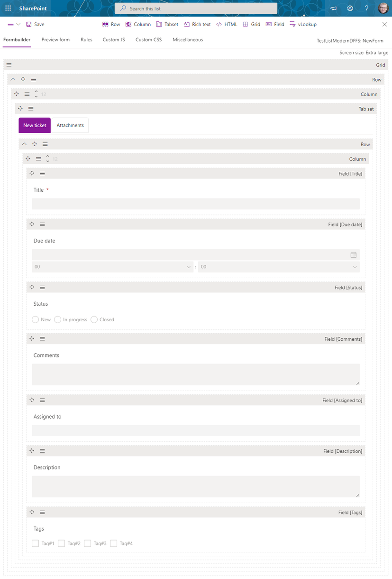
Task: Click the Save button
Action: pos(35,24)
